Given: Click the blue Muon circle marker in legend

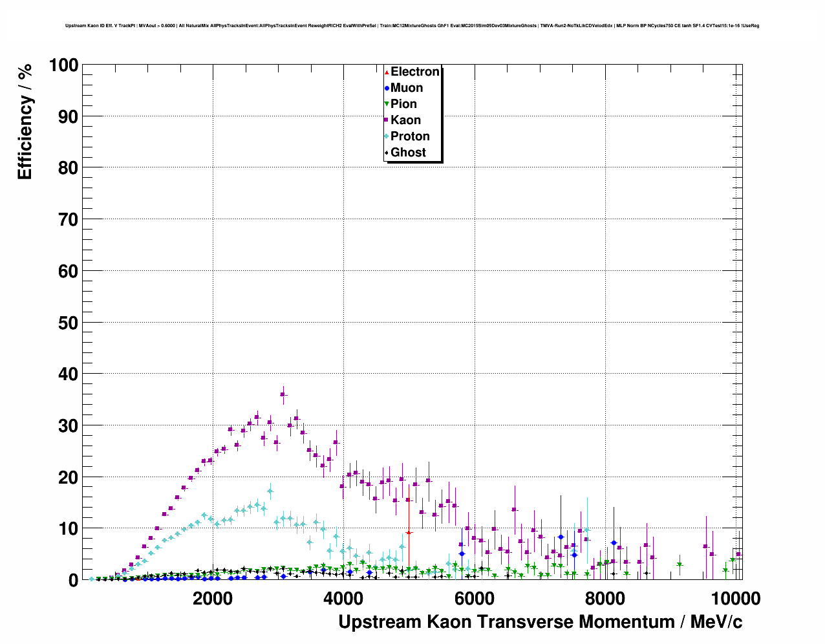Looking at the screenshot, I should pos(387,88).
